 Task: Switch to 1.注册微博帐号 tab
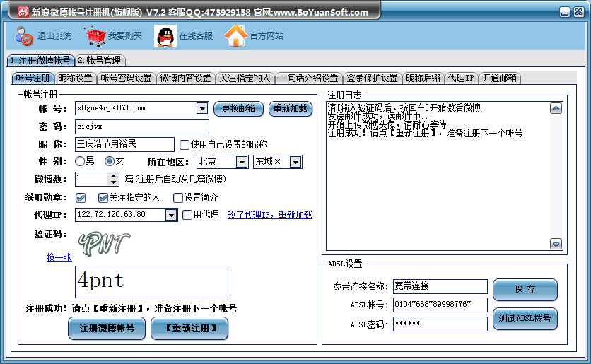(x=40, y=60)
